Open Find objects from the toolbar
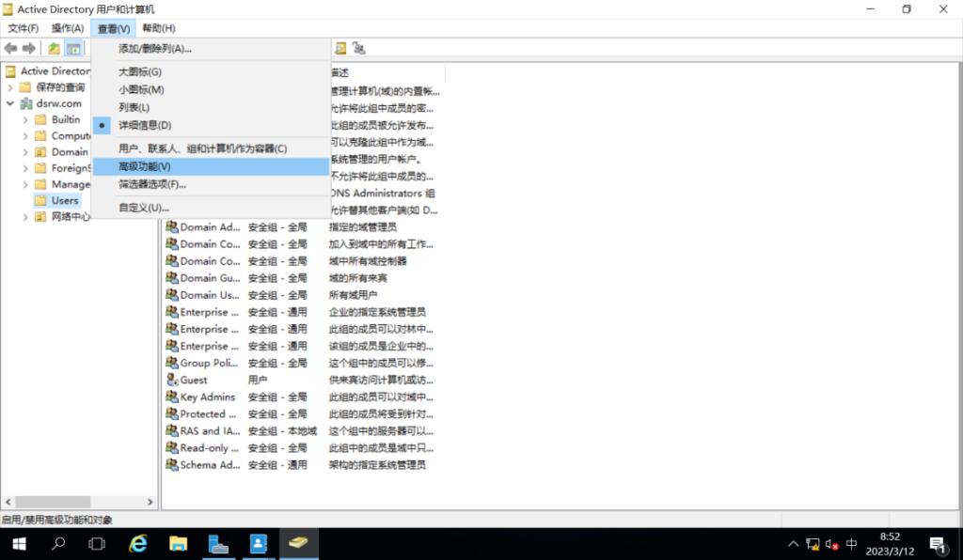This screenshot has width=963, height=560. [x=340, y=49]
